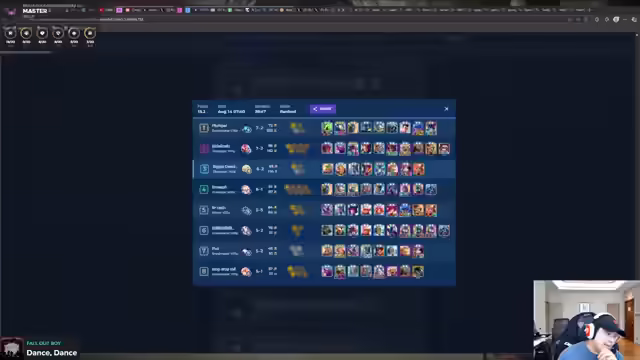
Task: Click the blue last champion in fourth-place row
Action: (431, 189)
